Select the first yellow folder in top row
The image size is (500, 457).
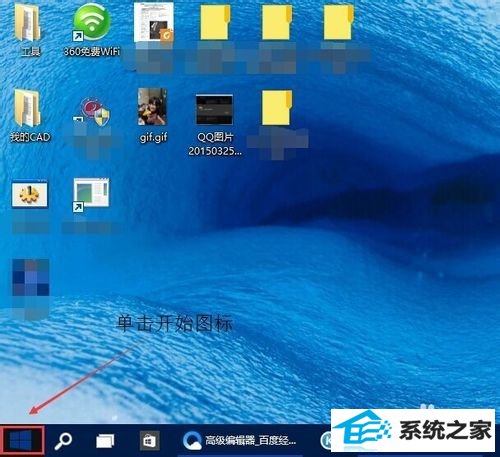click(215, 23)
